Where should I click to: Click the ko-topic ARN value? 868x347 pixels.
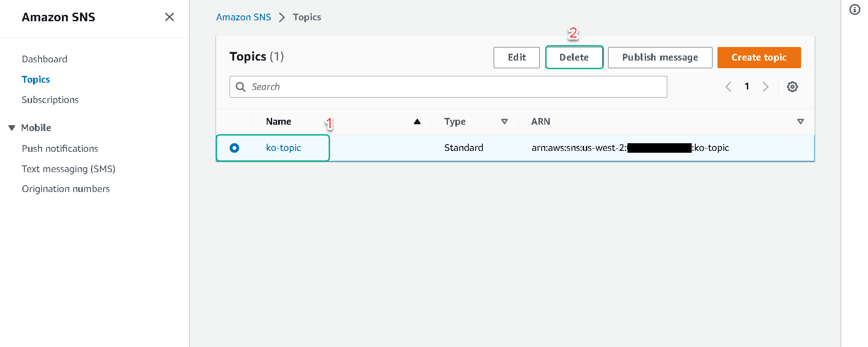pyautogui.click(x=630, y=148)
